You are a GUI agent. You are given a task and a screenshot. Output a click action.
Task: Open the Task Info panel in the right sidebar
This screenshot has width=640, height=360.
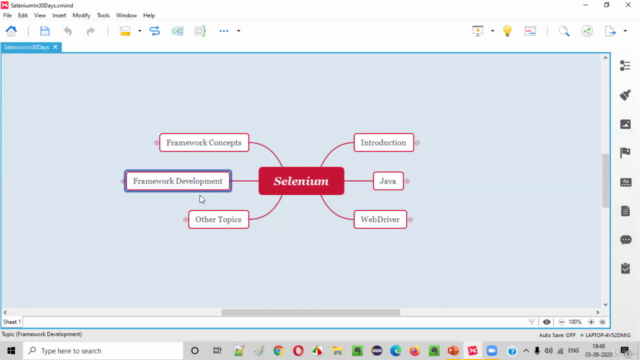click(x=625, y=268)
